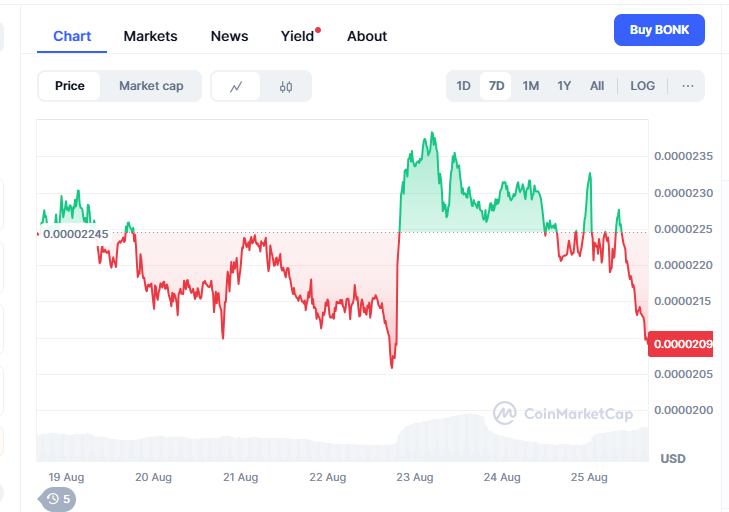The image size is (729, 512).
Task: Open the Yield tab
Action: pos(297,36)
